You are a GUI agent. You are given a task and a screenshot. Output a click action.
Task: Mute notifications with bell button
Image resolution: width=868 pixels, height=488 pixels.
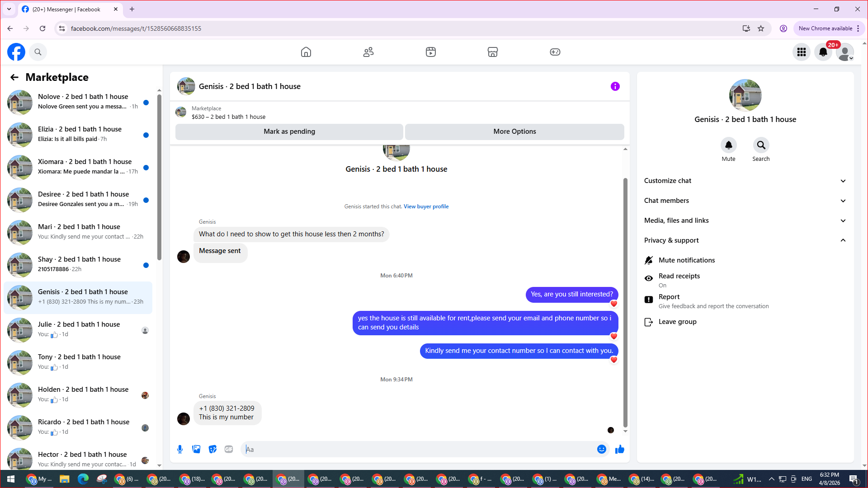point(728,145)
